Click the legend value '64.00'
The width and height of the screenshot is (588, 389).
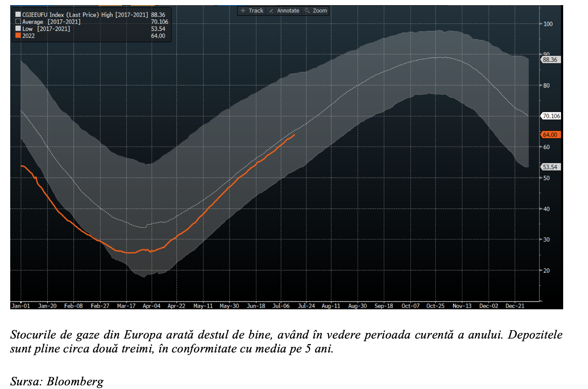coord(158,35)
